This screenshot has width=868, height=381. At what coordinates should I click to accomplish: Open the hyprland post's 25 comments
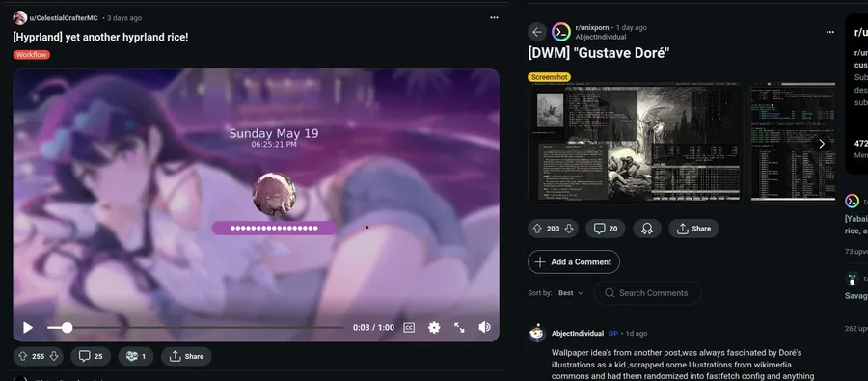(91, 356)
